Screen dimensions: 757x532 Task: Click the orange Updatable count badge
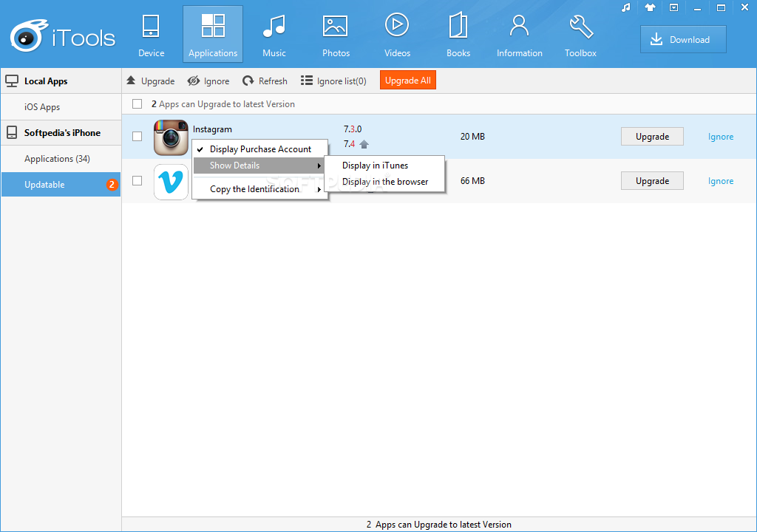pyautogui.click(x=112, y=185)
